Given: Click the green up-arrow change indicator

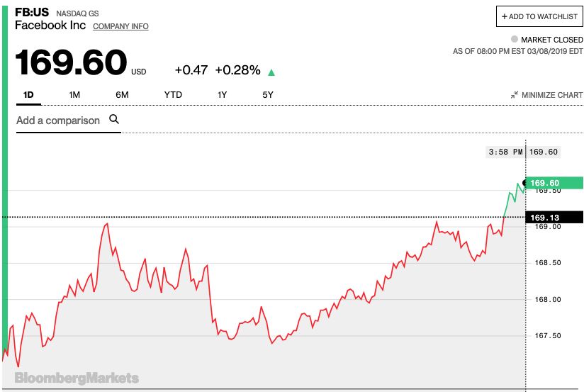Looking at the screenshot, I should coord(271,72).
